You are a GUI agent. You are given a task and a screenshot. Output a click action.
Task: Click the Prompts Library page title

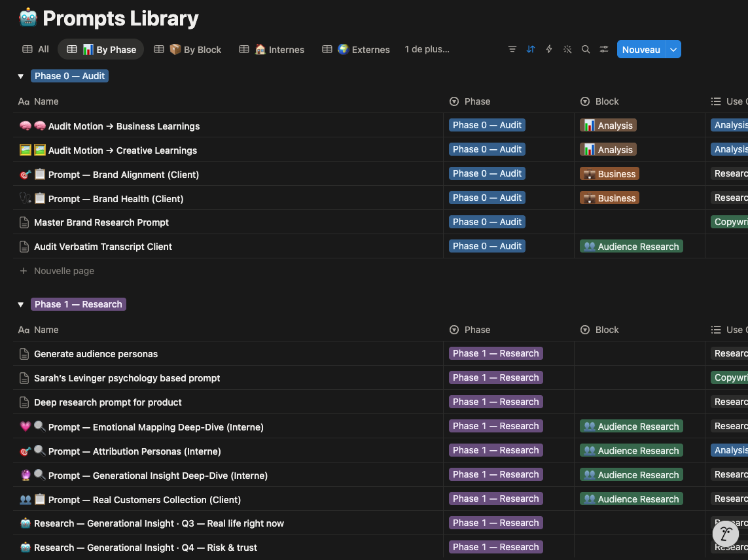coord(120,18)
